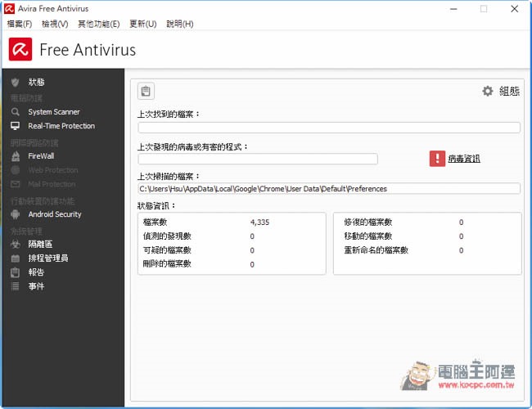Open the 說明(H) menu
Viewport: 532px width, 409px height.
tap(180, 24)
